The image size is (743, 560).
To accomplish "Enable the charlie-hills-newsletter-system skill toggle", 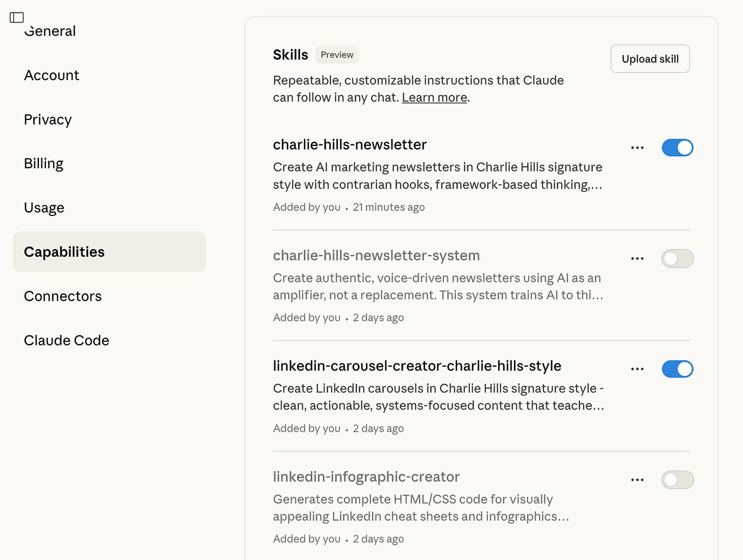I will (677, 258).
